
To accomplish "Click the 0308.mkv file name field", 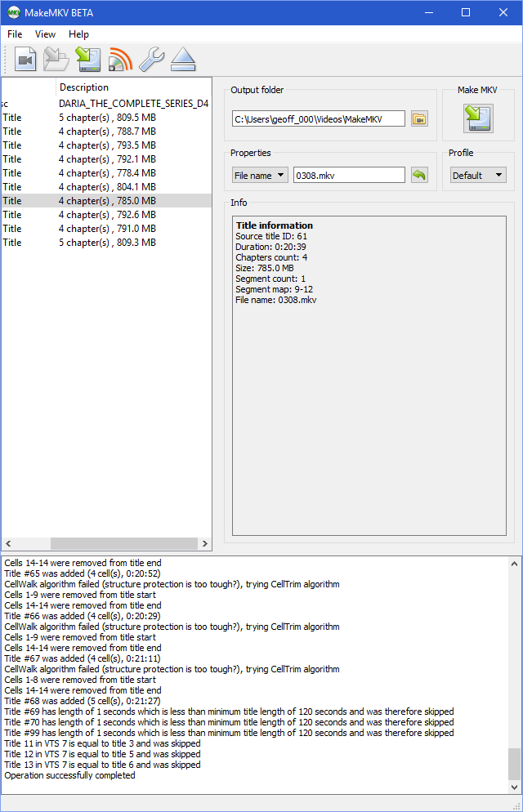I will [348, 175].
